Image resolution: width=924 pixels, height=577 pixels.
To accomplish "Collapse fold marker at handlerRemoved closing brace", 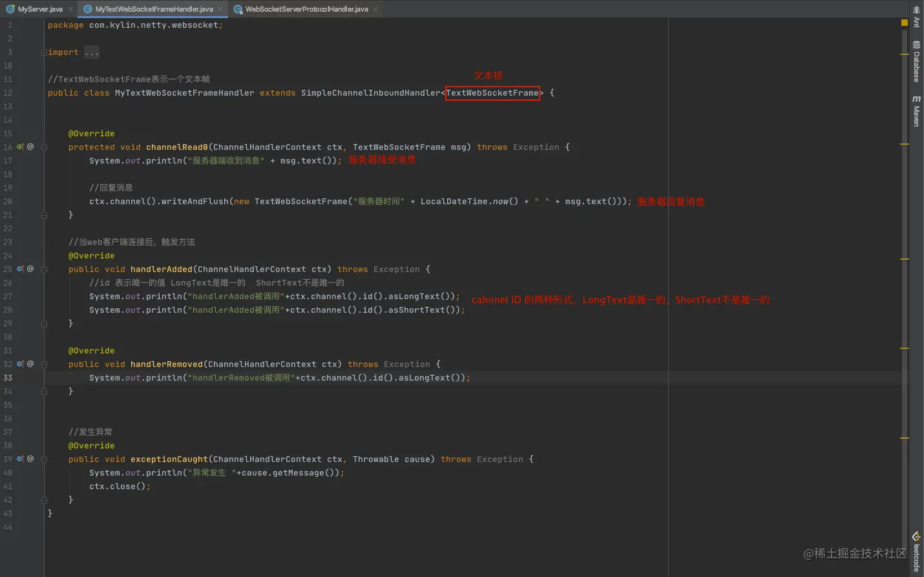I will point(44,392).
